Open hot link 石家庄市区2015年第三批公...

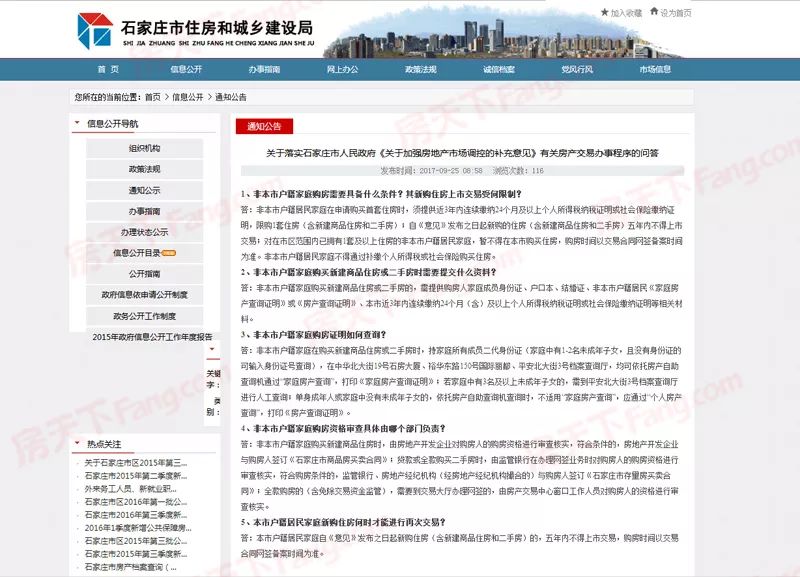pyautogui.click(x=136, y=541)
